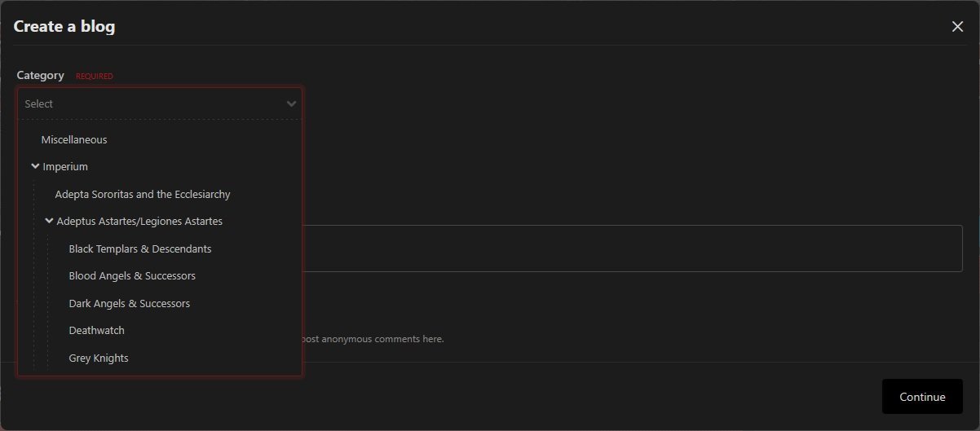Select Dark Angels & Successors
This screenshot has width=980, height=431.
pos(130,303)
